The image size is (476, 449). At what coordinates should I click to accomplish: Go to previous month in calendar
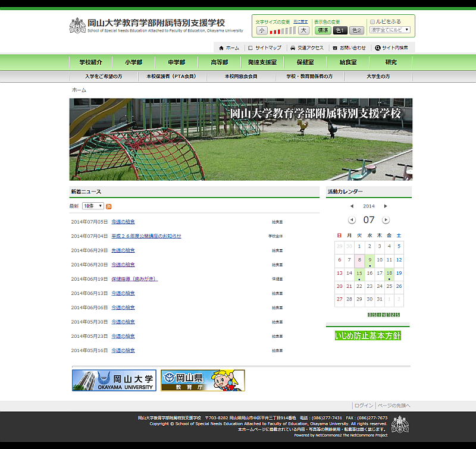pos(352,220)
